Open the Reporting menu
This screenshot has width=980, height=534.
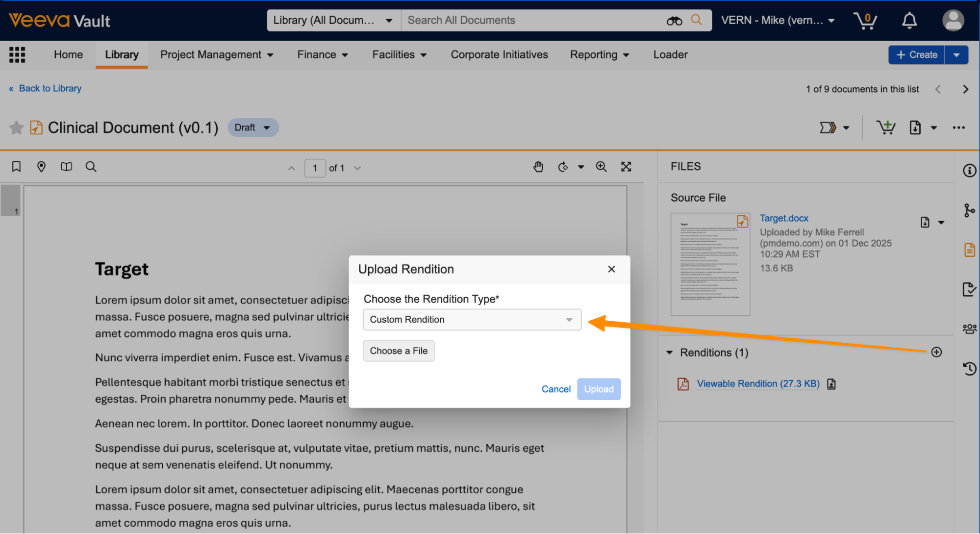tap(599, 55)
